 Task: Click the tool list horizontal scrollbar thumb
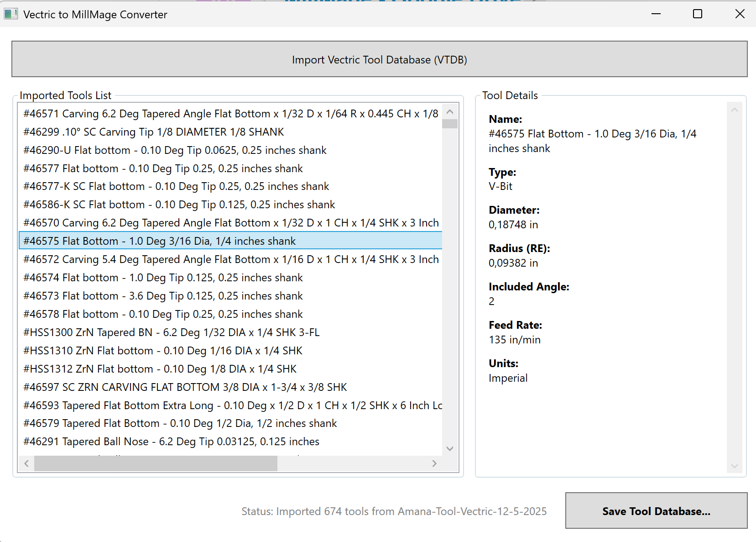click(155, 463)
